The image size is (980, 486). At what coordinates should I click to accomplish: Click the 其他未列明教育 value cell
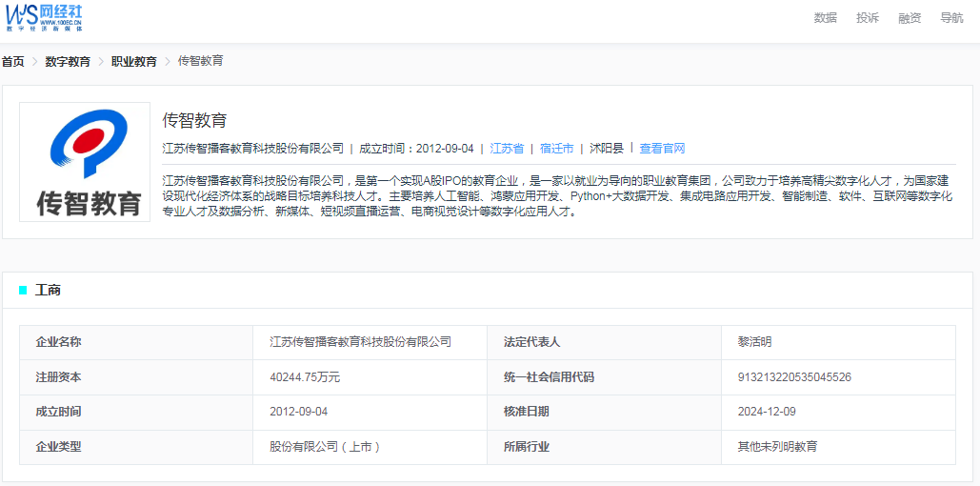click(x=839, y=447)
